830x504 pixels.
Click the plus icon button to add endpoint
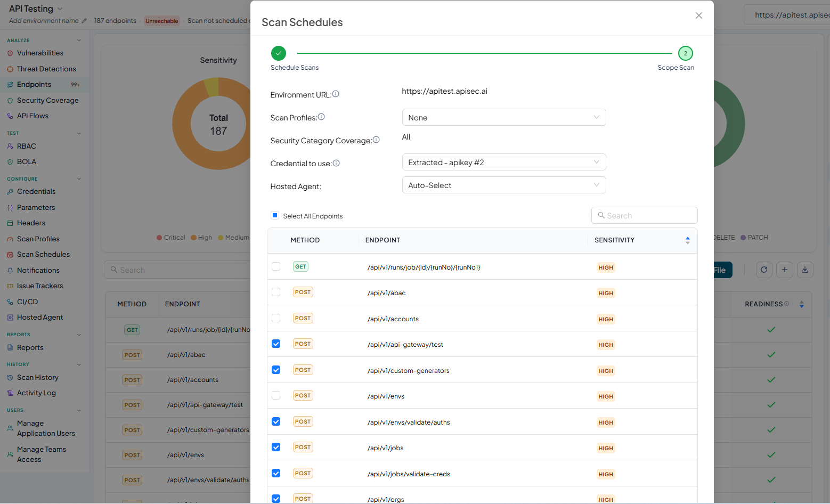coord(785,270)
